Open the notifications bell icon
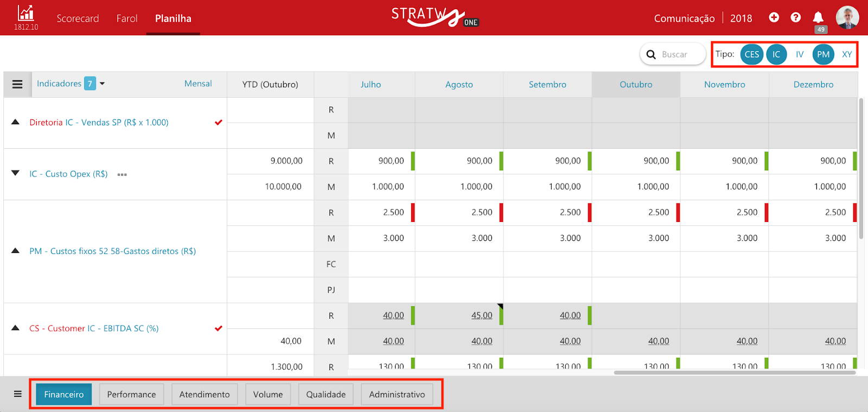 [818, 17]
